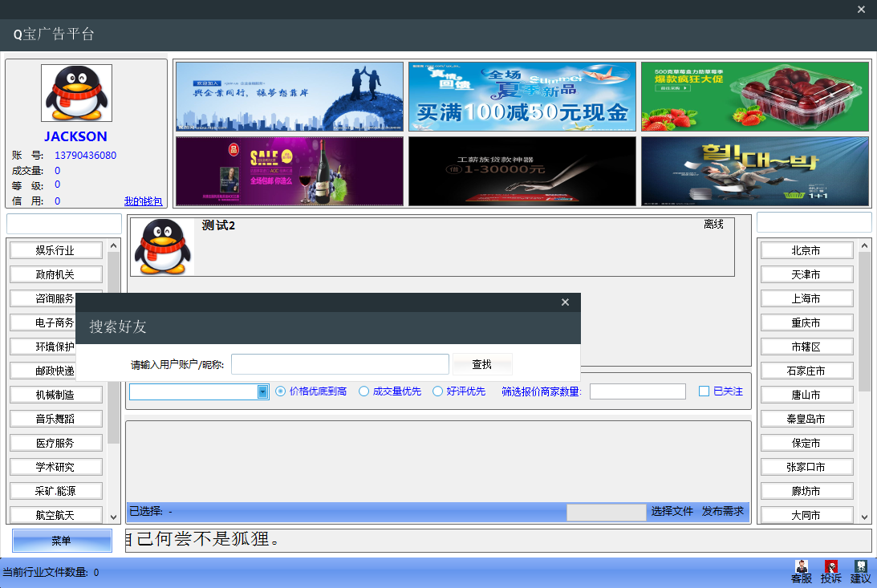Choose the 好评优先 radio button

tap(438, 391)
